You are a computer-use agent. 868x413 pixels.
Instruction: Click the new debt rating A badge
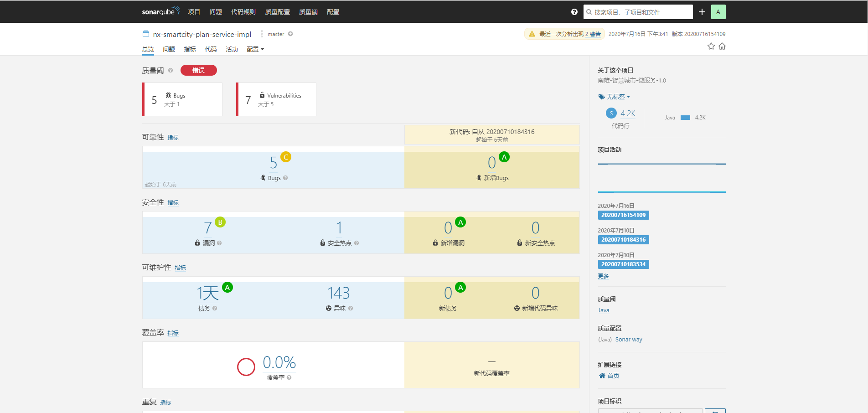(x=460, y=287)
